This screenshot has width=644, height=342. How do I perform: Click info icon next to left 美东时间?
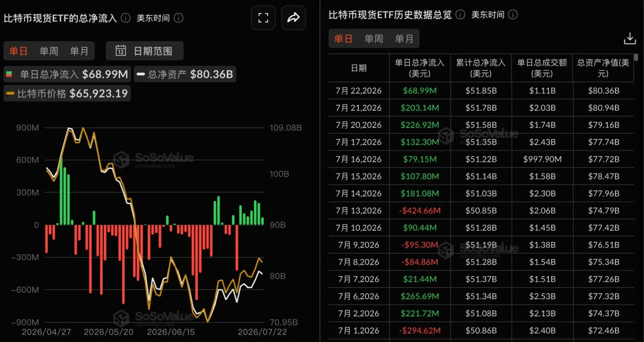179,18
